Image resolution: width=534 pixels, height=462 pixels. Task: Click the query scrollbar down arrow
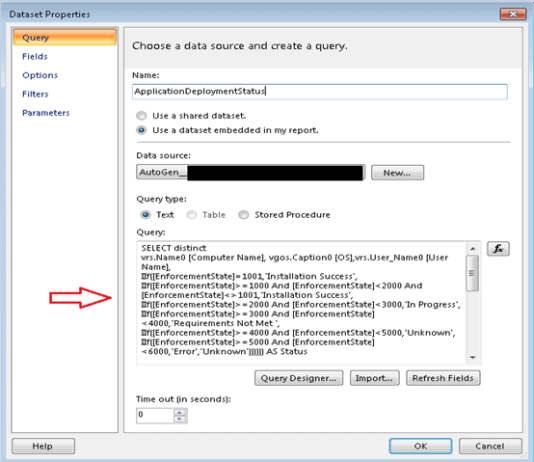pyautogui.click(x=473, y=357)
